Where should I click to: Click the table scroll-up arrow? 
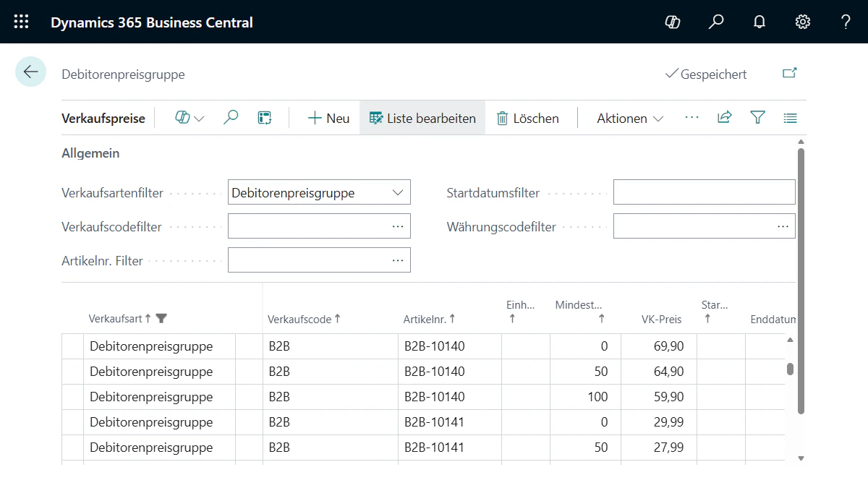coord(790,340)
